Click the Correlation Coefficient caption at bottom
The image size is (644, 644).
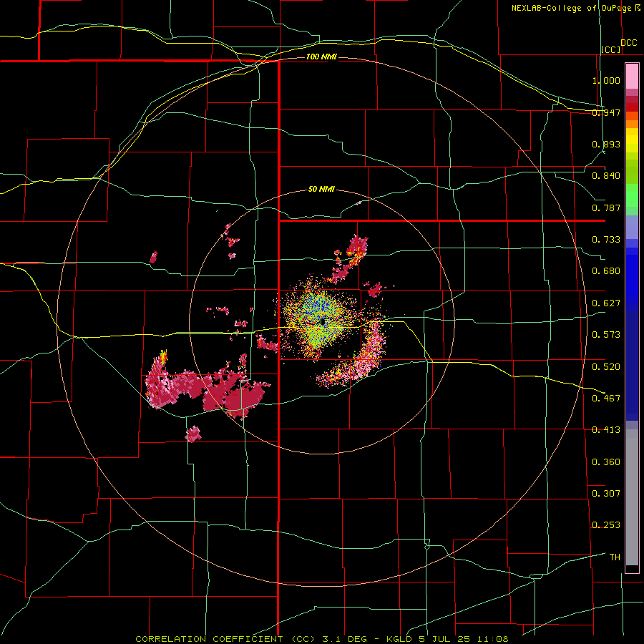point(322,639)
